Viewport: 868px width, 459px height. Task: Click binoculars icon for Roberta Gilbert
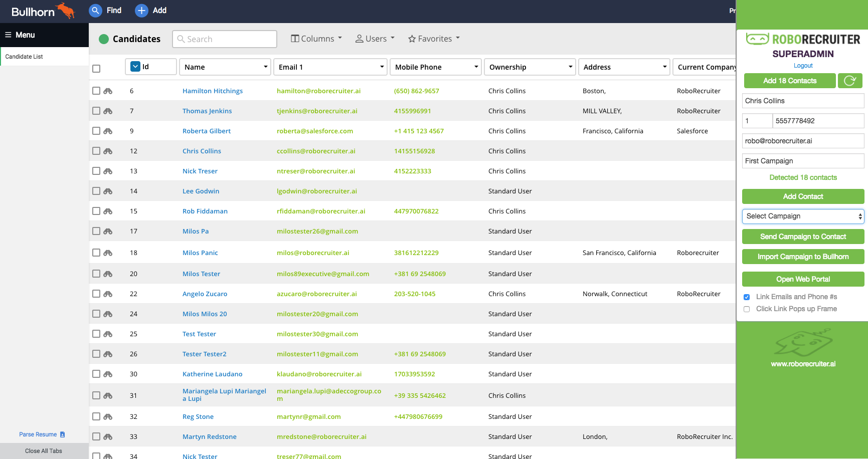tap(108, 131)
